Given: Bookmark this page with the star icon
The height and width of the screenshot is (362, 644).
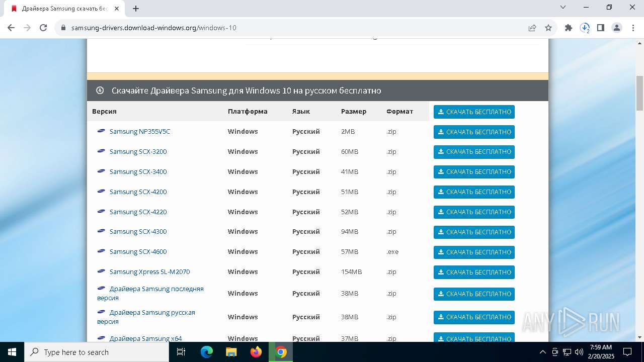Looking at the screenshot, I should click(x=548, y=28).
